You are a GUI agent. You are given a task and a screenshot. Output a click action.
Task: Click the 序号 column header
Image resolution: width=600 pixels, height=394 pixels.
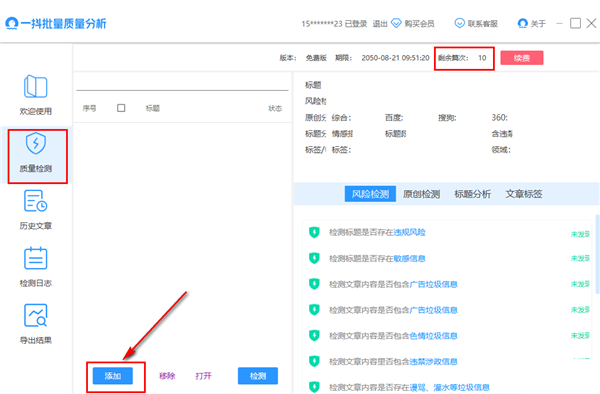coord(90,108)
